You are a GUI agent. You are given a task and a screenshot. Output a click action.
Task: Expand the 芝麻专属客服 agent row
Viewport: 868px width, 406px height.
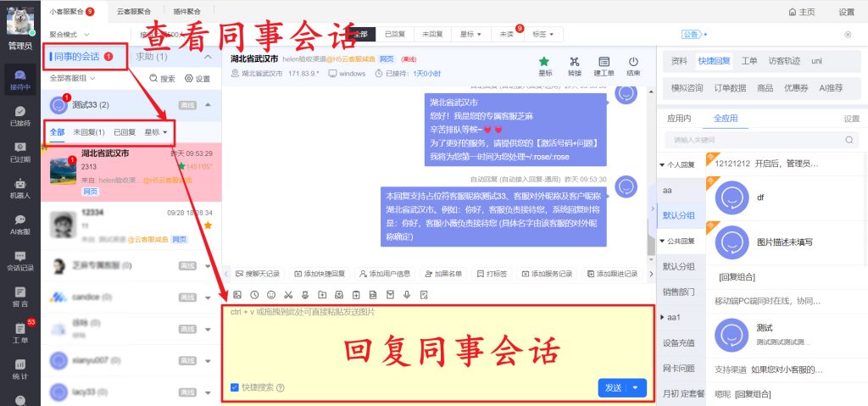pos(208,266)
